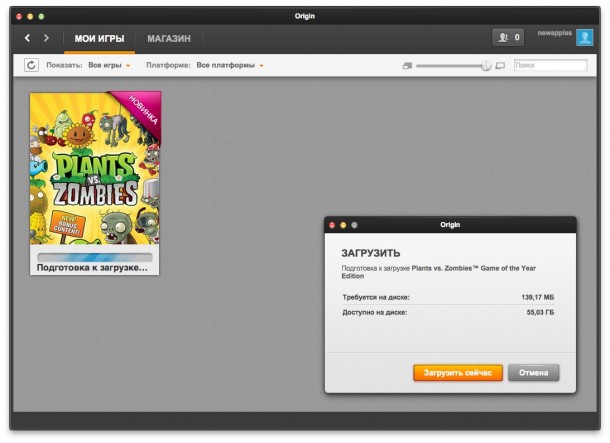The height and width of the screenshot is (443, 610).
Task: Click the ЗАГРУЗИТЬ dialog heading
Action: click(x=371, y=253)
